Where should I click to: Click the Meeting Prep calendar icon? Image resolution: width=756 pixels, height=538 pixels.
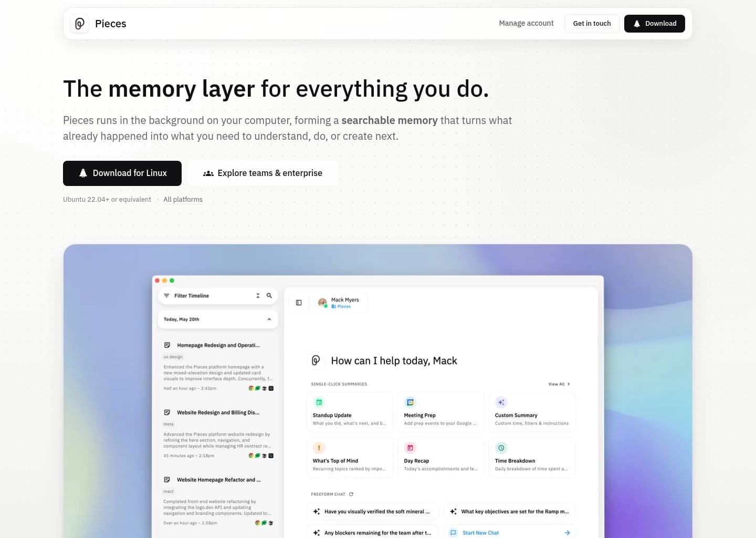(410, 402)
